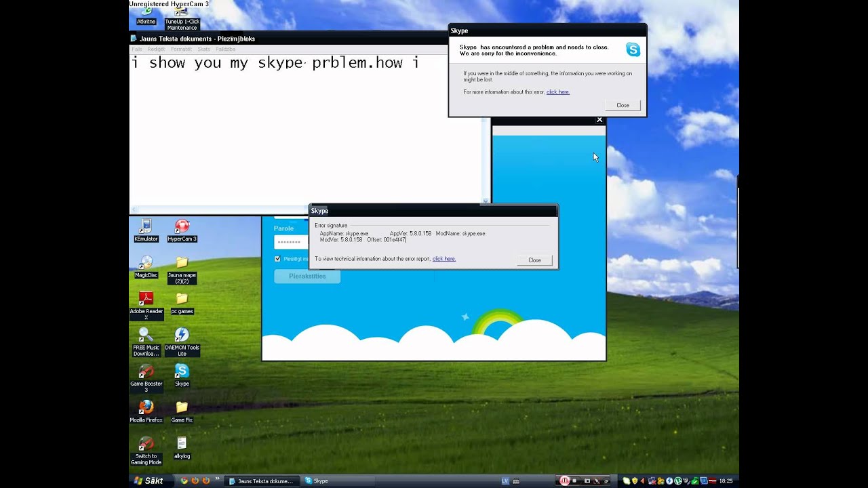Click the Chrome quick launch icon
This screenshot has height=488, width=868.
click(184, 481)
